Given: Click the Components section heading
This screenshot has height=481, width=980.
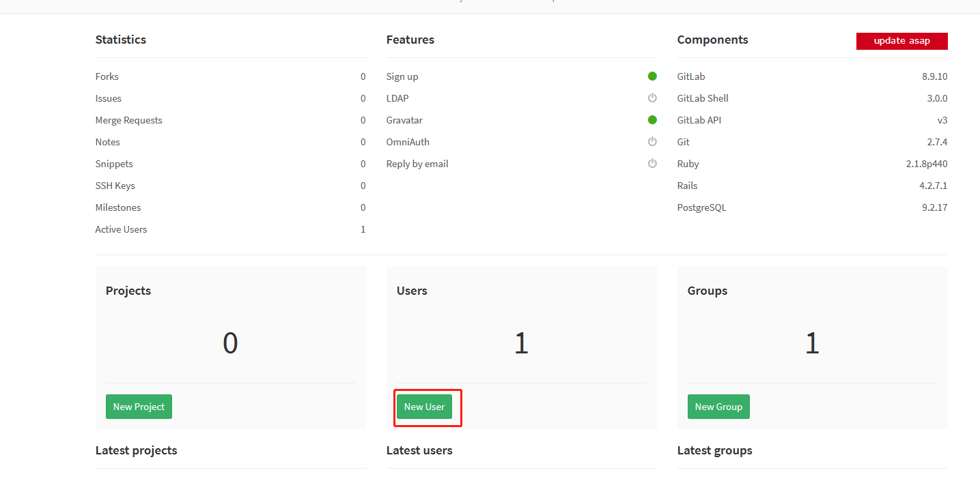Looking at the screenshot, I should (x=713, y=40).
